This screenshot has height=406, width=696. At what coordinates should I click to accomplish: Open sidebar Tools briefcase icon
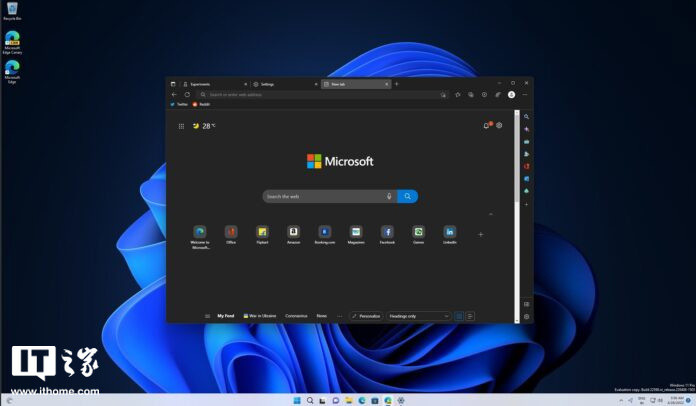click(x=526, y=142)
